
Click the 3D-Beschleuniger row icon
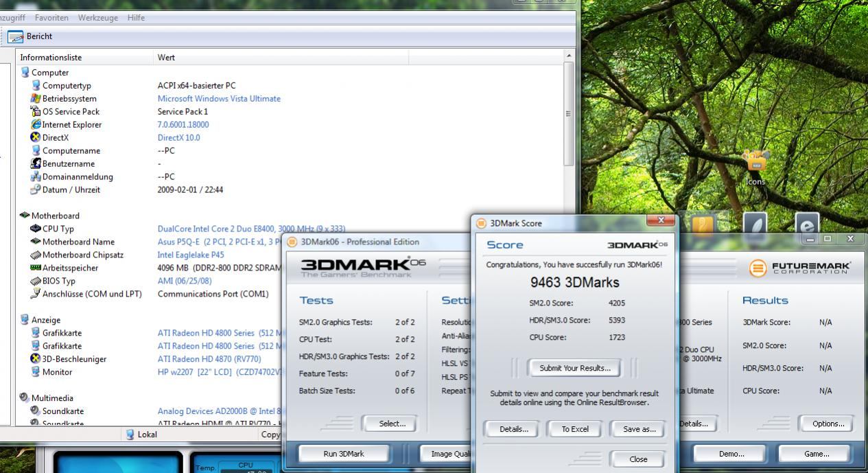coord(36,359)
